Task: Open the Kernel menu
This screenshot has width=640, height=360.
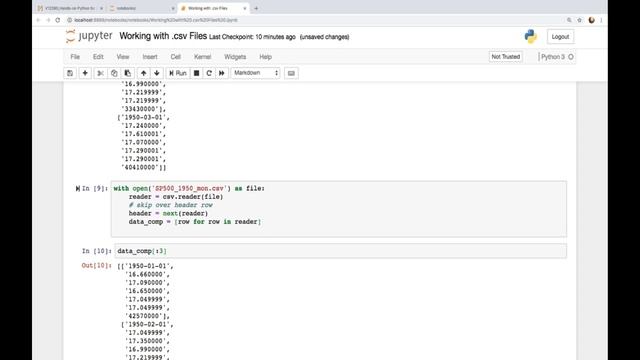Action: (x=202, y=57)
